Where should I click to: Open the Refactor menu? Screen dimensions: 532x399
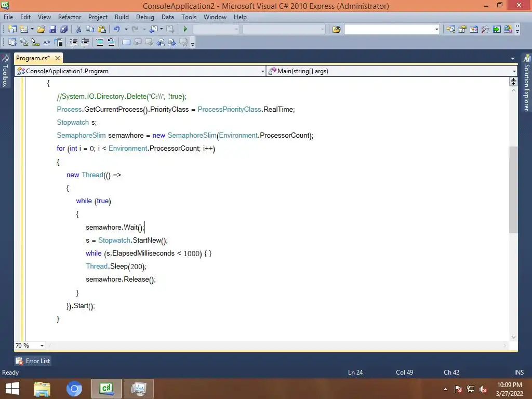point(70,17)
